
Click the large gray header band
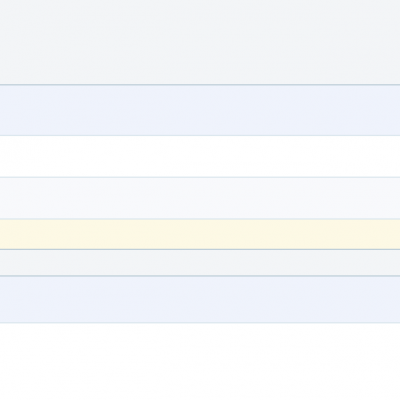(x=200, y=42)
